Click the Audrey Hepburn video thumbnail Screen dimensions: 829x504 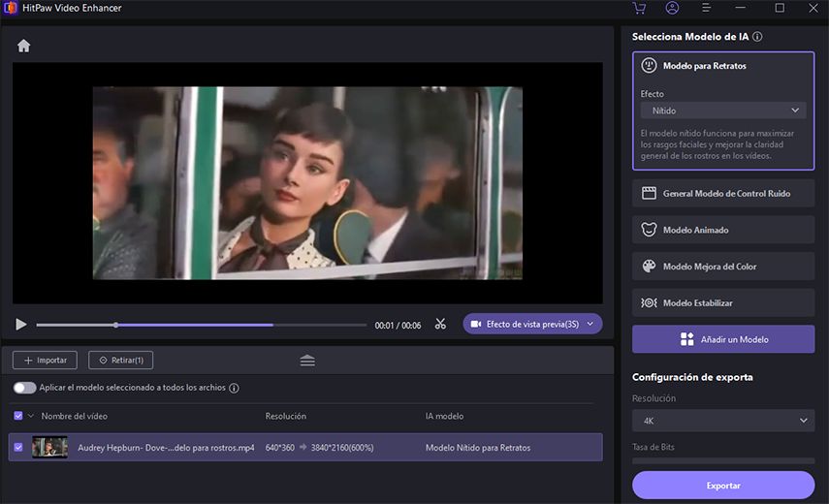[x=49, y=447]
